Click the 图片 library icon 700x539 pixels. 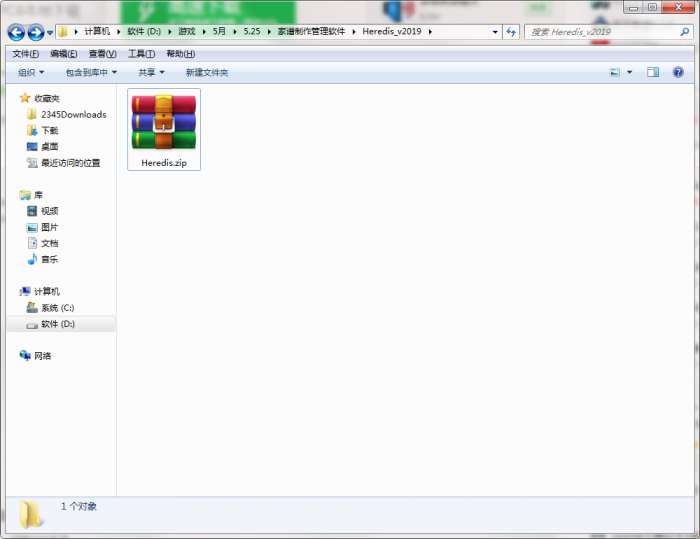[32, 227]
